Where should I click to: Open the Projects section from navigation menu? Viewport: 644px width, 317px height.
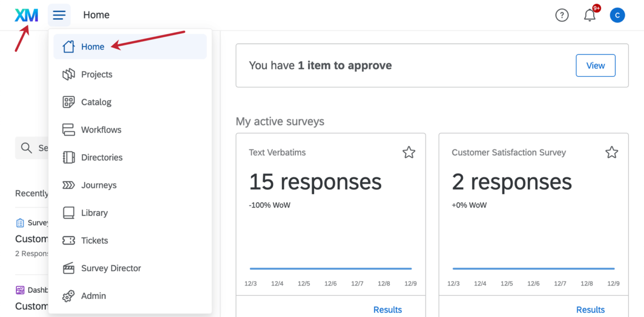click(x=96, y=74)
